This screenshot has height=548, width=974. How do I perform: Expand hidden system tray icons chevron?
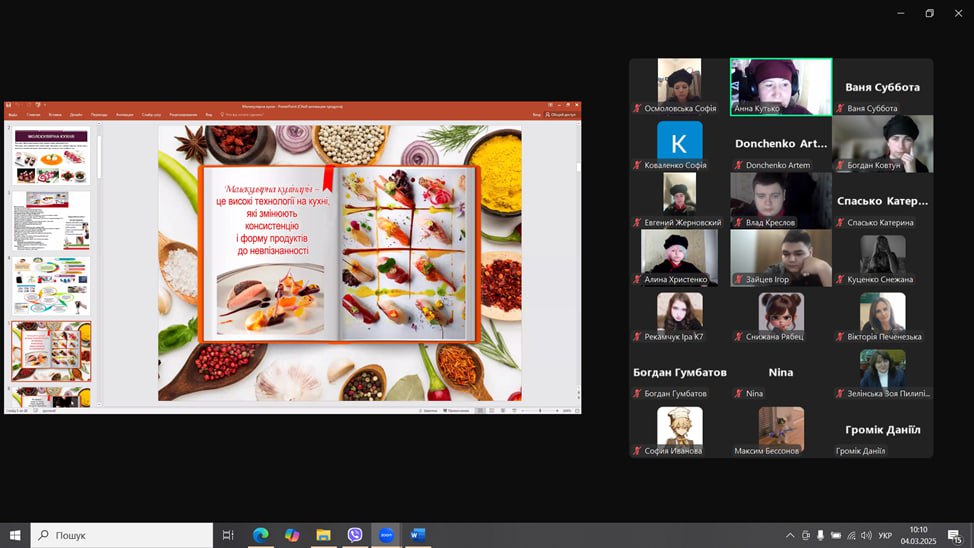point(790,536)
